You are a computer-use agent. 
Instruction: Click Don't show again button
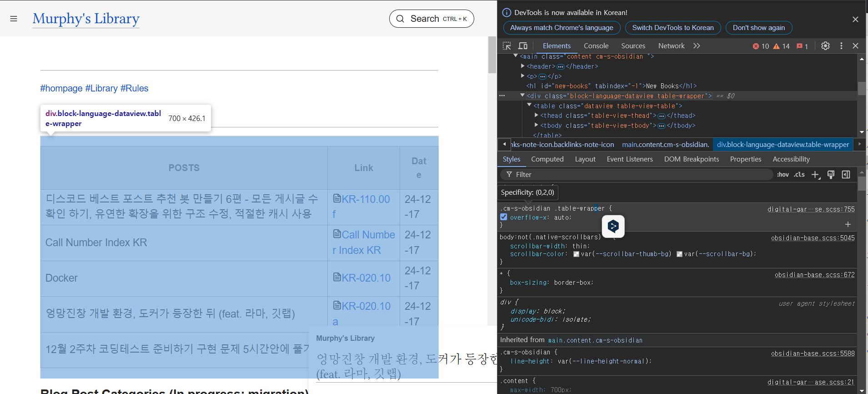(759, 28)
